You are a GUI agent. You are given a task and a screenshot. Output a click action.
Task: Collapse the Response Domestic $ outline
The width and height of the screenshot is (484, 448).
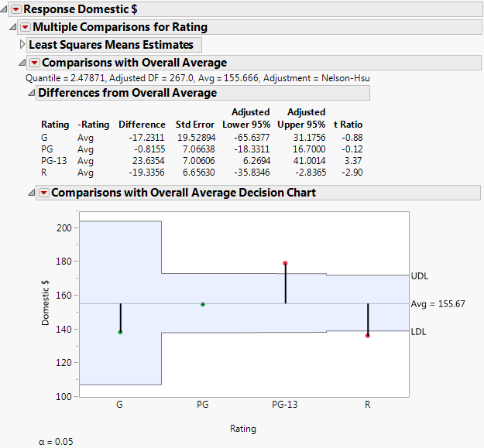(5, 9)
